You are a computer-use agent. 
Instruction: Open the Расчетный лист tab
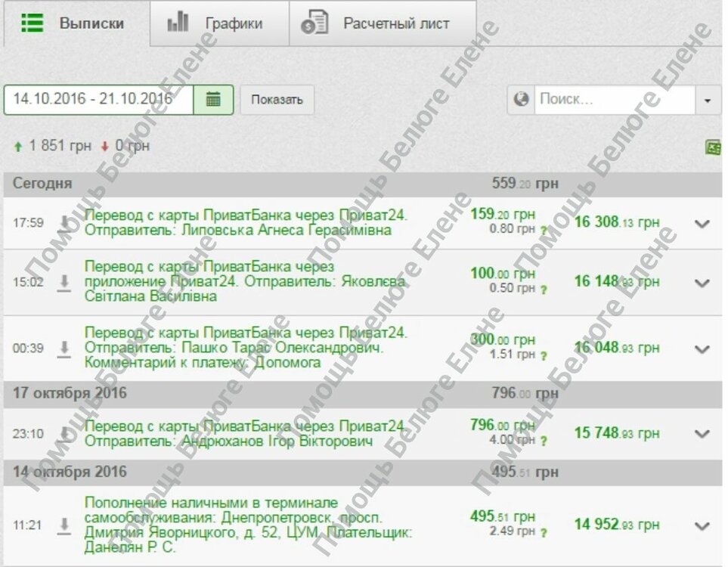[383, 23]
